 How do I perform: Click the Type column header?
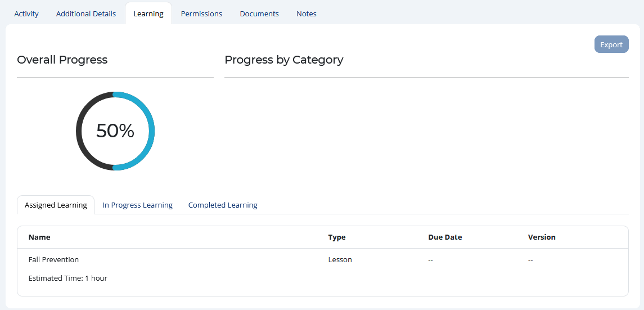tap(337, 237)
